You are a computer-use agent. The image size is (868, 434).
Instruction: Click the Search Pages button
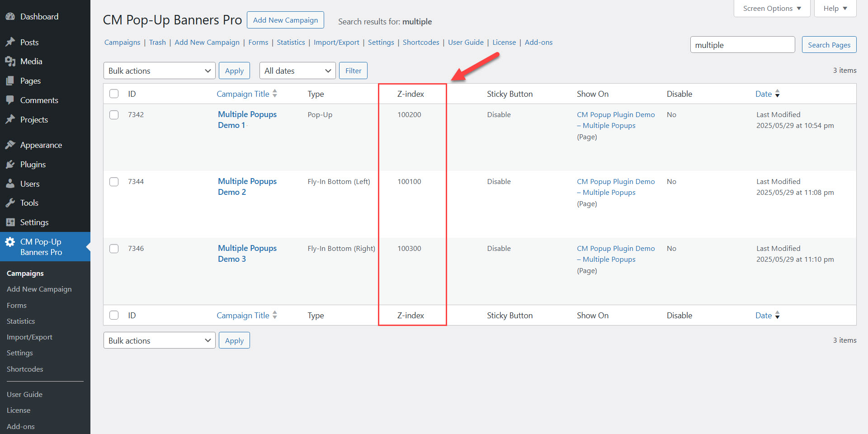click(829, 45)
